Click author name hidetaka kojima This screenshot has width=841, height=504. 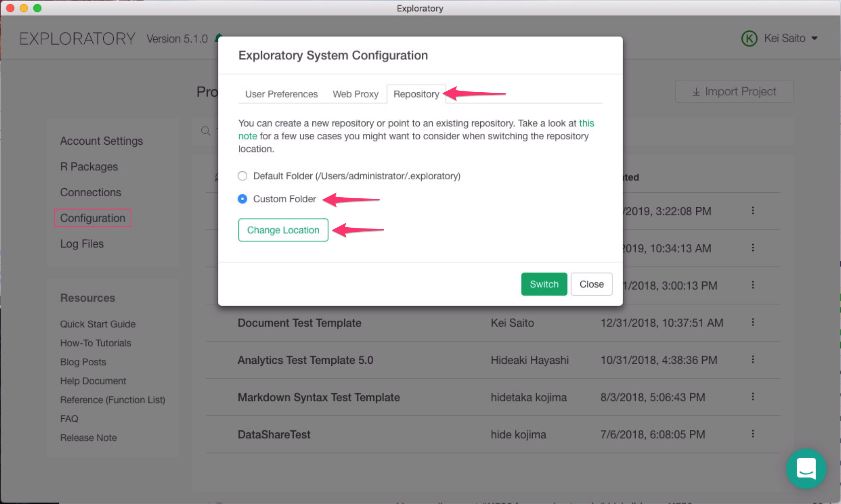[x=529, y=397]
